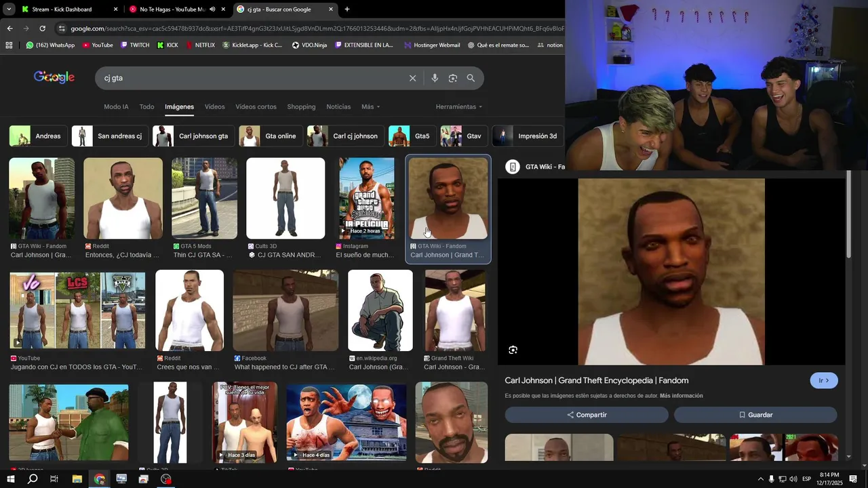The width and height of the screenshot is (868, 488).
Task: Expand the Herramientas dropdown
Action: click(459, 106)
